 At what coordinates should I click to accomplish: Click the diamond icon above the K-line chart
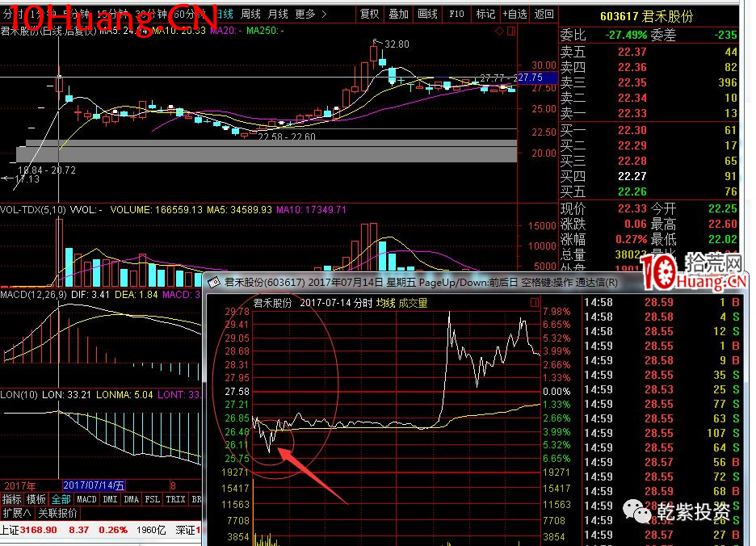(x=499, y=31)
